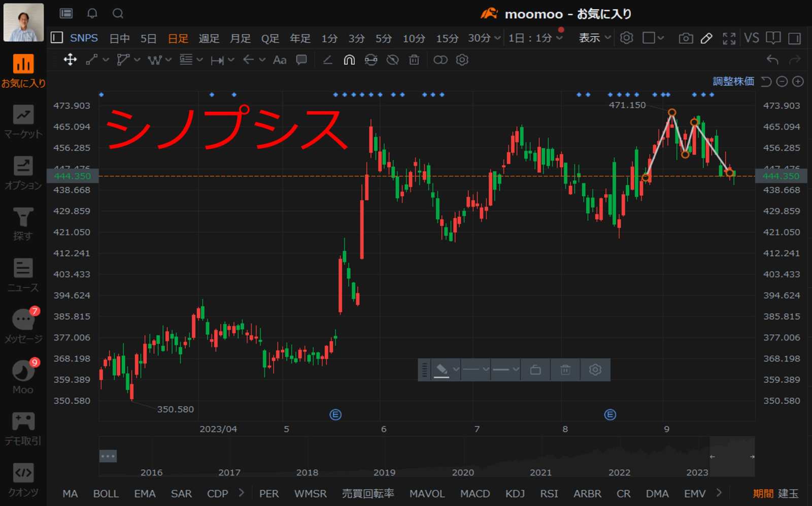This screenshot has width=812, height=506.
Task: Open line style dropdown in floating toolbar
Action: (476, 369)
